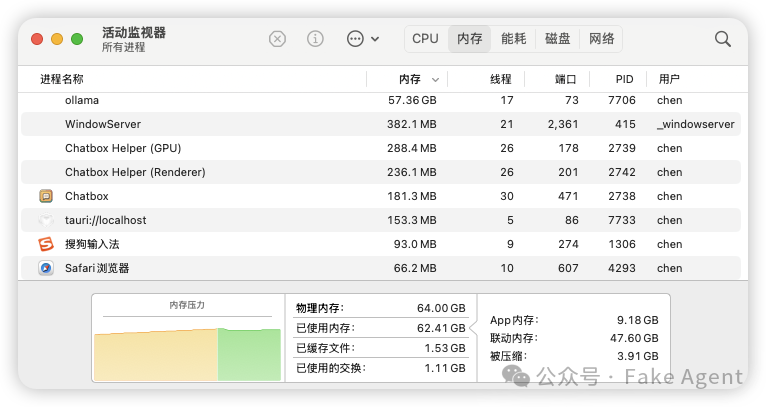This screenshot has width=766, height=407.
Task: Click the 382.1 MB memory value
Action: coord(411,124)
